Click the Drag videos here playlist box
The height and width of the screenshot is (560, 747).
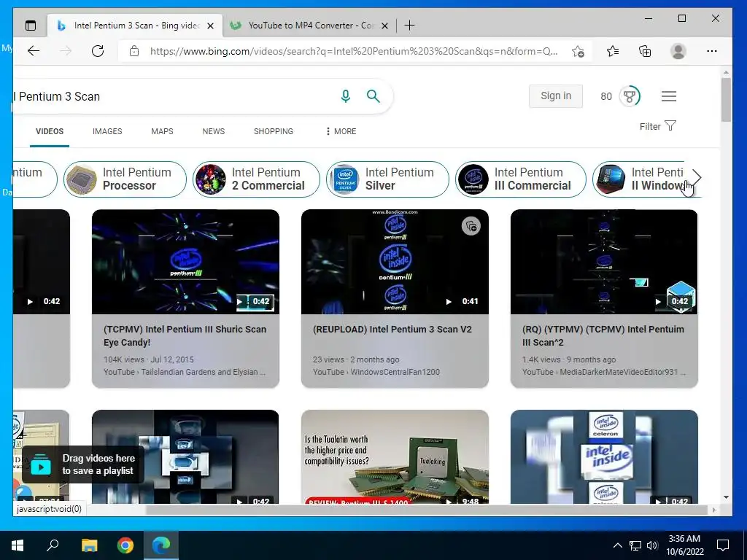(x=83, y=464)
